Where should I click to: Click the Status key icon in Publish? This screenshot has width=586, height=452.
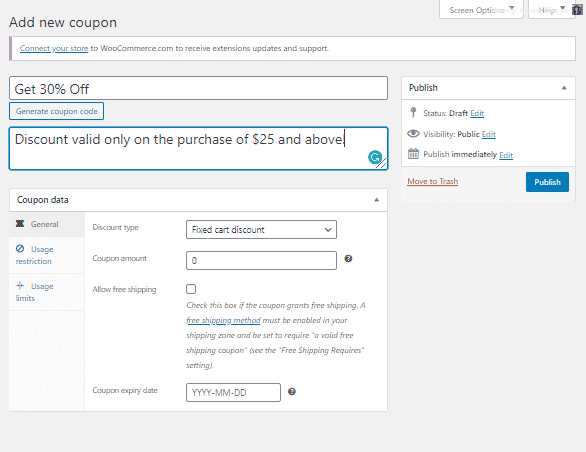click(x=413, y=112)
